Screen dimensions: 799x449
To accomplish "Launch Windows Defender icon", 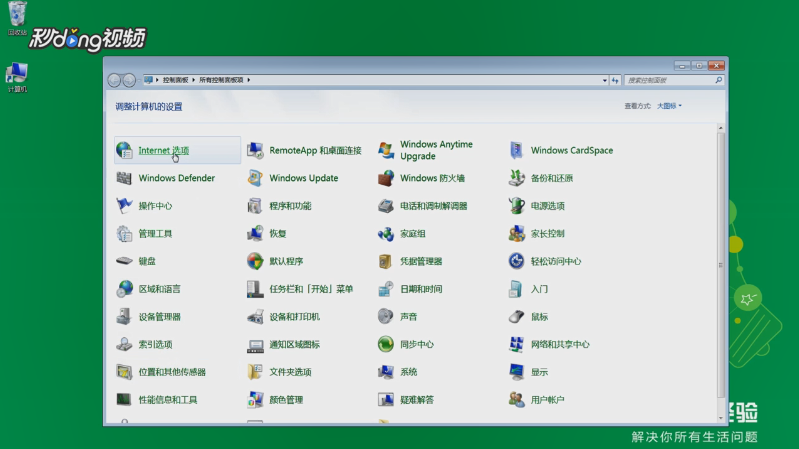I will [x=124, y=178].
